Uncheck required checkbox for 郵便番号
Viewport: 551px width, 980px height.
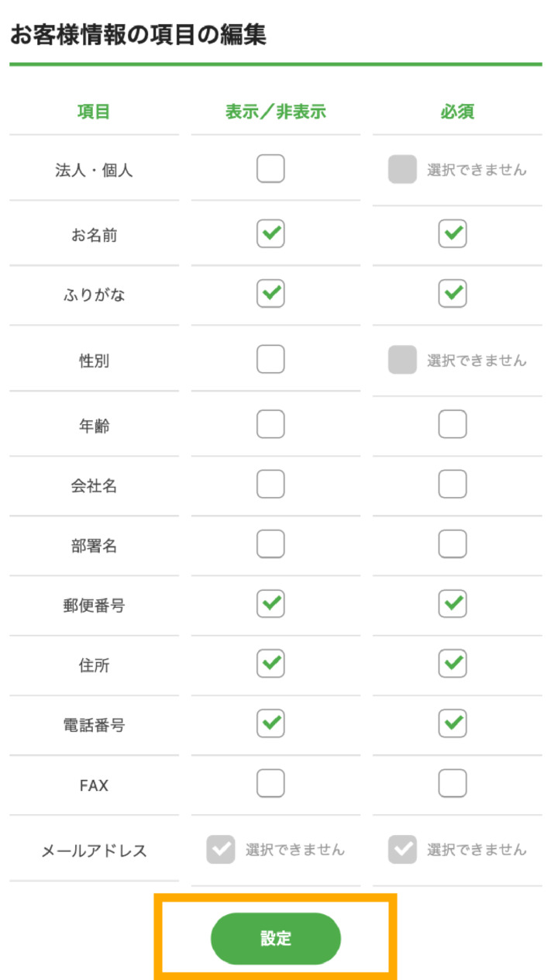(x=453, y=603)
